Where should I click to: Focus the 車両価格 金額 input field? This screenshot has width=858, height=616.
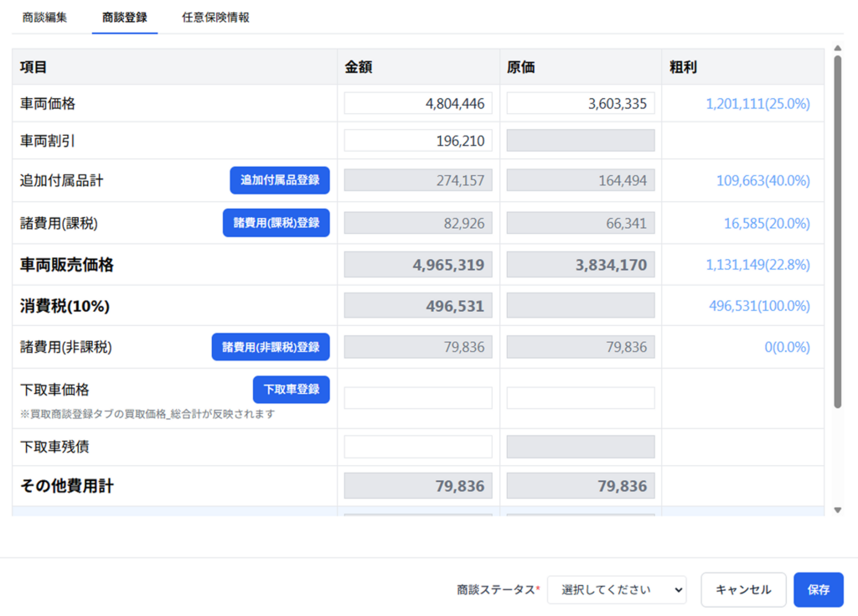[x=418, y=104]
